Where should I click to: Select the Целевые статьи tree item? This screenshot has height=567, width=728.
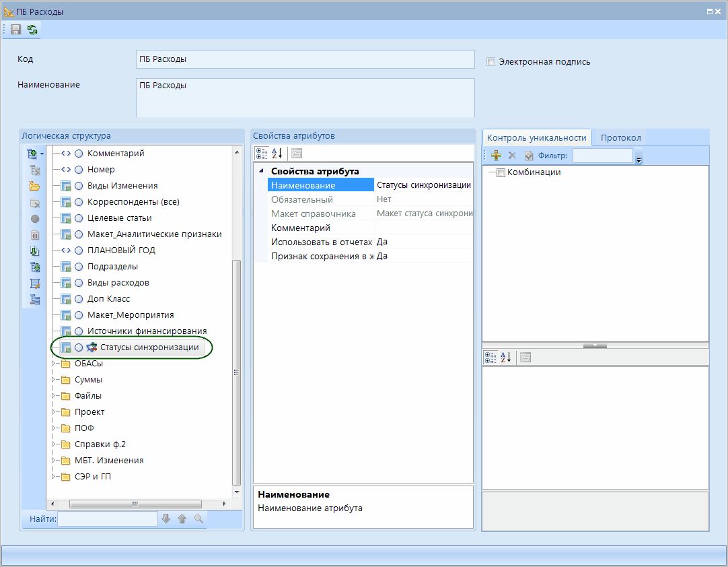click(x=119, y=218)
